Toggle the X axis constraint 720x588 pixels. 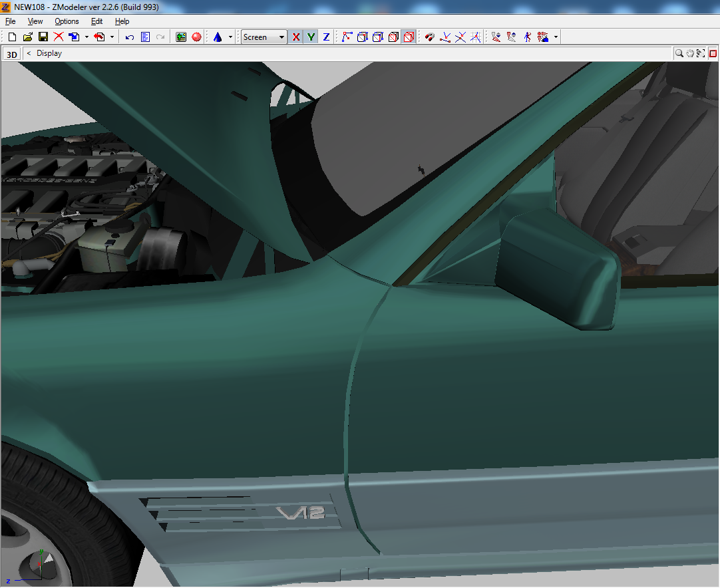click(x=295, y=37)
